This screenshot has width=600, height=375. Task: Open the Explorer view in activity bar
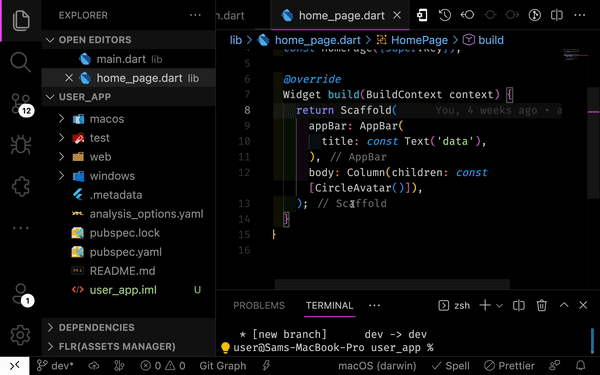[21, 20]
